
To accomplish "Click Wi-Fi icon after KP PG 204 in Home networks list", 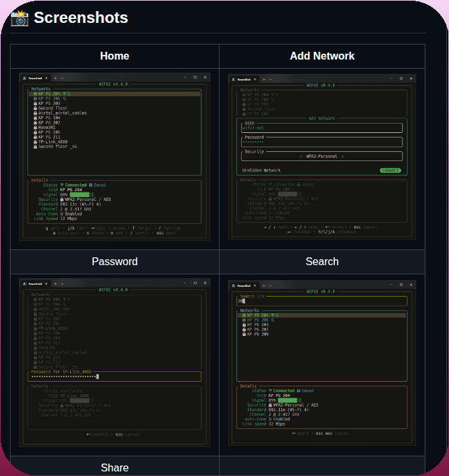I will (x=64, y=94).
